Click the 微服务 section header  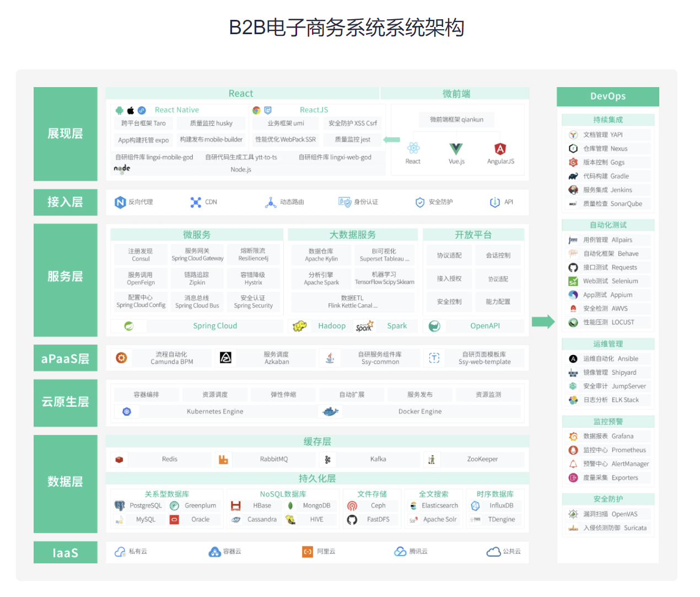tap(197, 235)
